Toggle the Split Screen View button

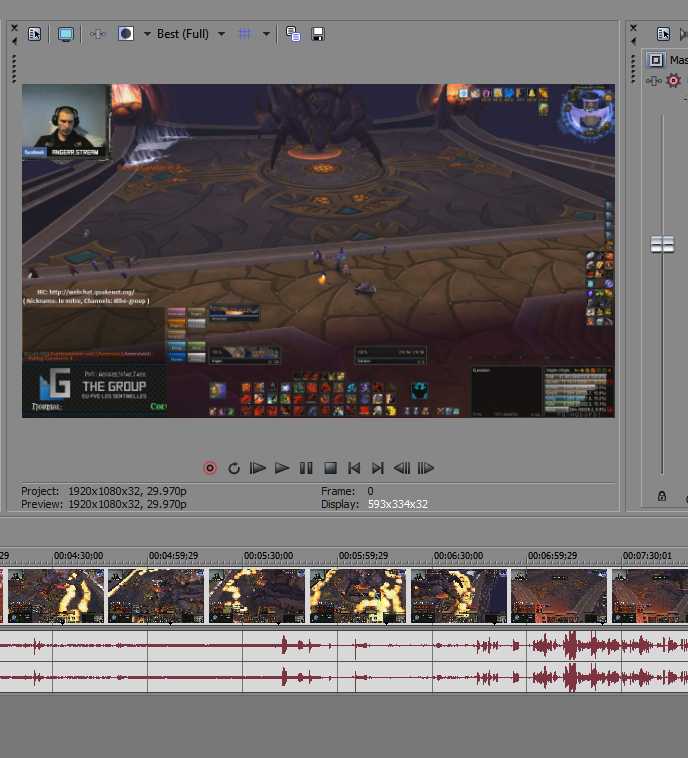point(126,34)
